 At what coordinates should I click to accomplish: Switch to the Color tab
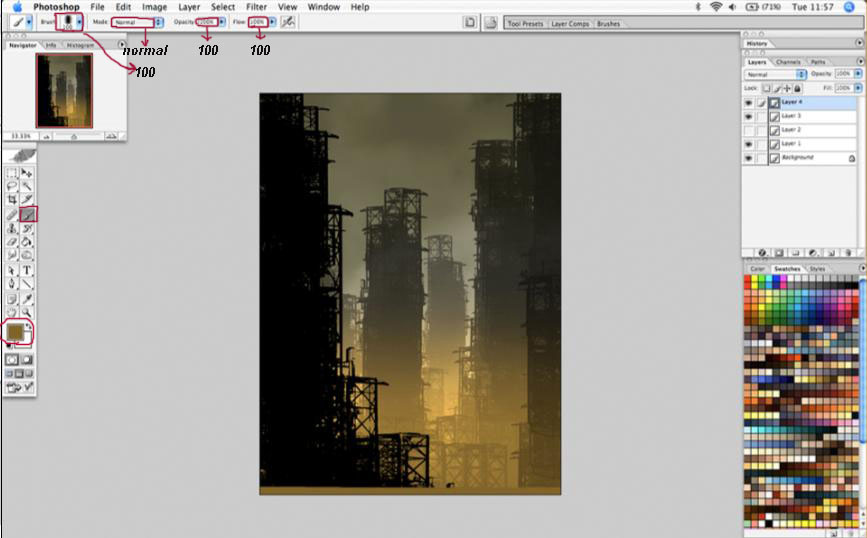pyautogui.click(x=757, y=269)
